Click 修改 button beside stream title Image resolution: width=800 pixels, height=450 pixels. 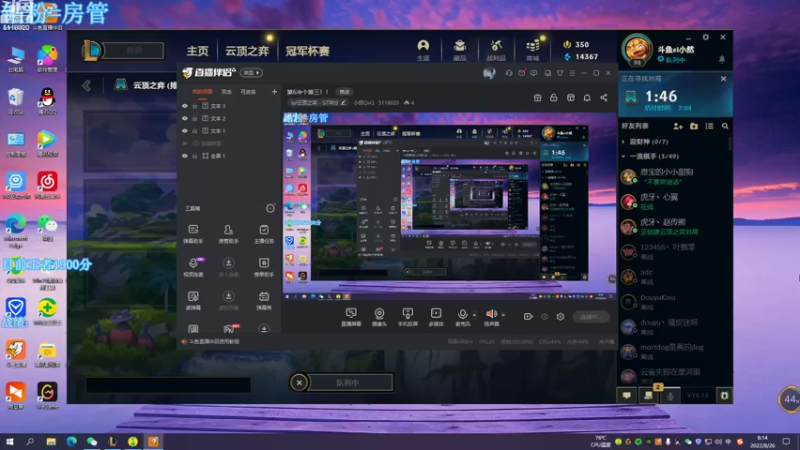(x=344, y=92)
